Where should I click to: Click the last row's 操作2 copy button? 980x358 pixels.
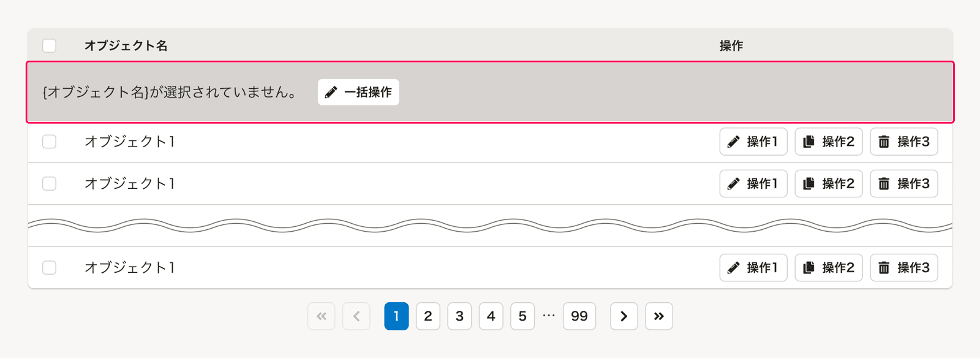tap(828, 267)
